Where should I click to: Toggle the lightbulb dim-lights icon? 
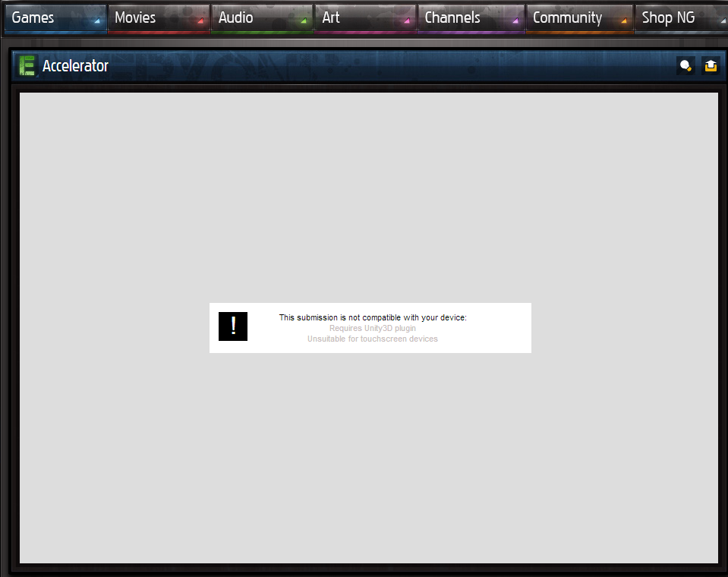pyautogui.click(x=685, y=66)
